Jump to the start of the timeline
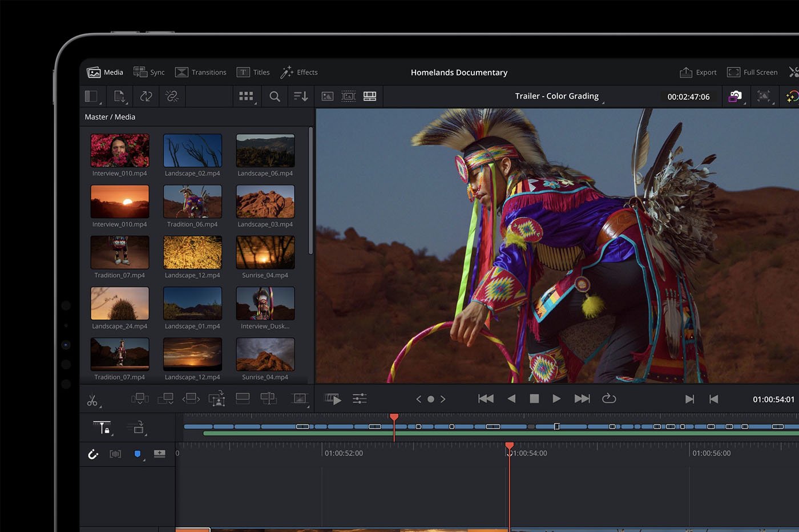799x532 pixels. [486, 398]
